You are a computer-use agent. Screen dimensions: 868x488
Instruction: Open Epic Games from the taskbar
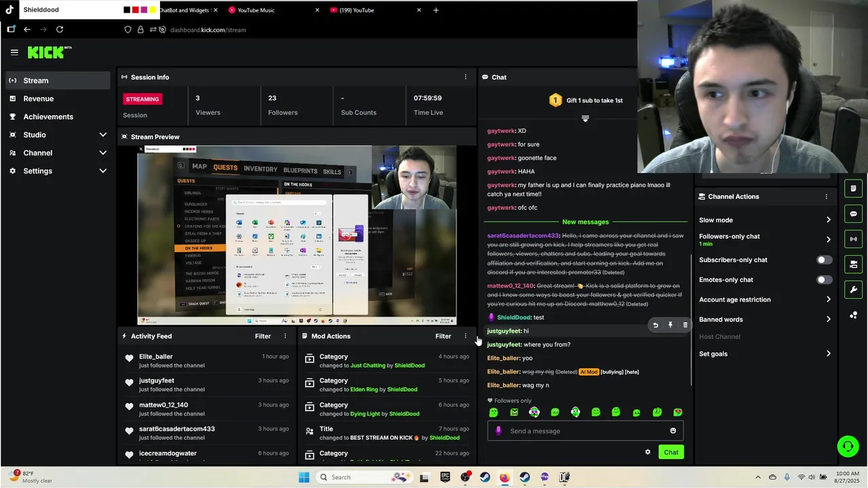pos(445,477)
